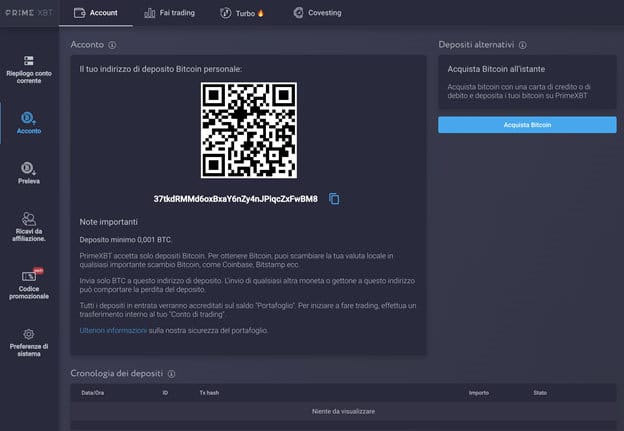This screenshot has width=624, height=431.
Task: Click the info icon next to Acconto heading
Action: (x=113, y=45)
